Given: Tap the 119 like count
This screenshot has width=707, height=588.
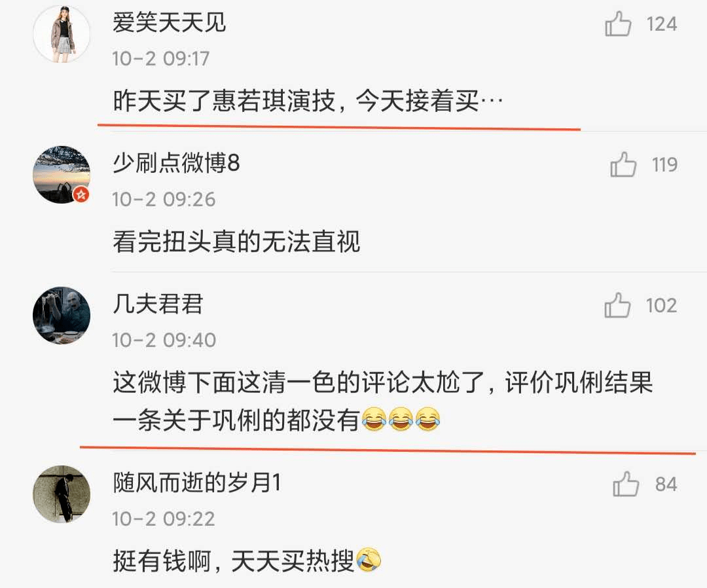Looking at the screenshot, I should click(x=664, y=165).
